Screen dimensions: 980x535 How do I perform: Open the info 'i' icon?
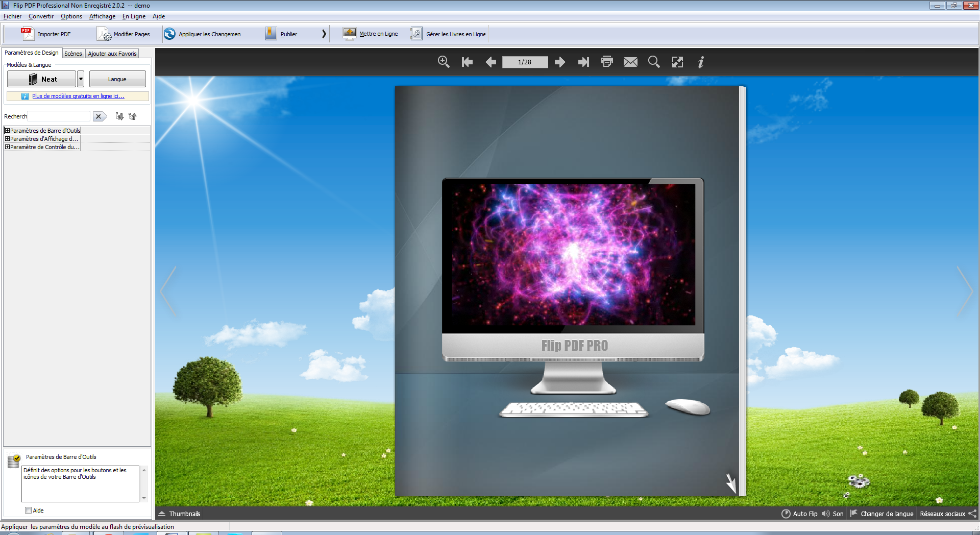(701, 62)
